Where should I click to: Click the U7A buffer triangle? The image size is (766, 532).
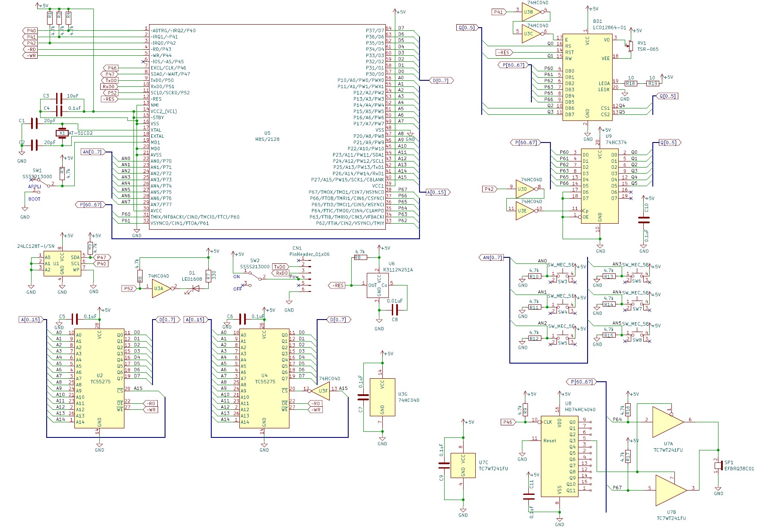(x=667, y=422)
